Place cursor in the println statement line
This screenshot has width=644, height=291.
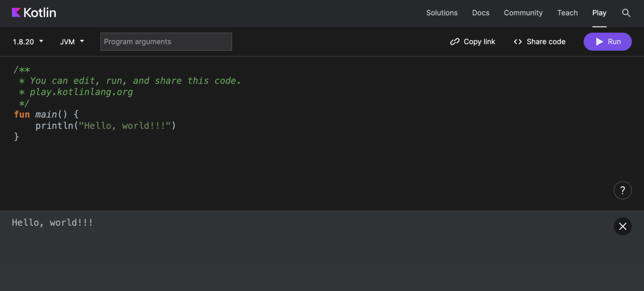(x=105, y=125)
